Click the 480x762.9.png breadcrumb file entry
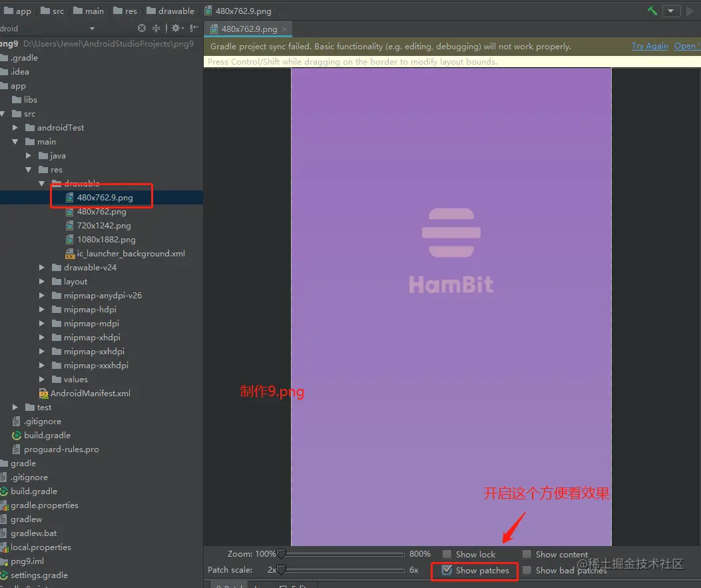The width and height of the screenshot is (701, 588). coord(238,11)
